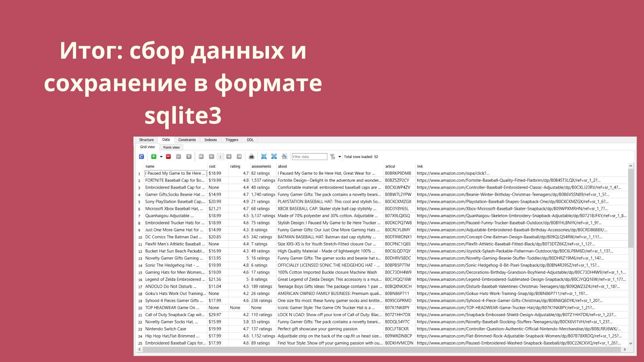Click the cost column header

click(x=212, y=166)
